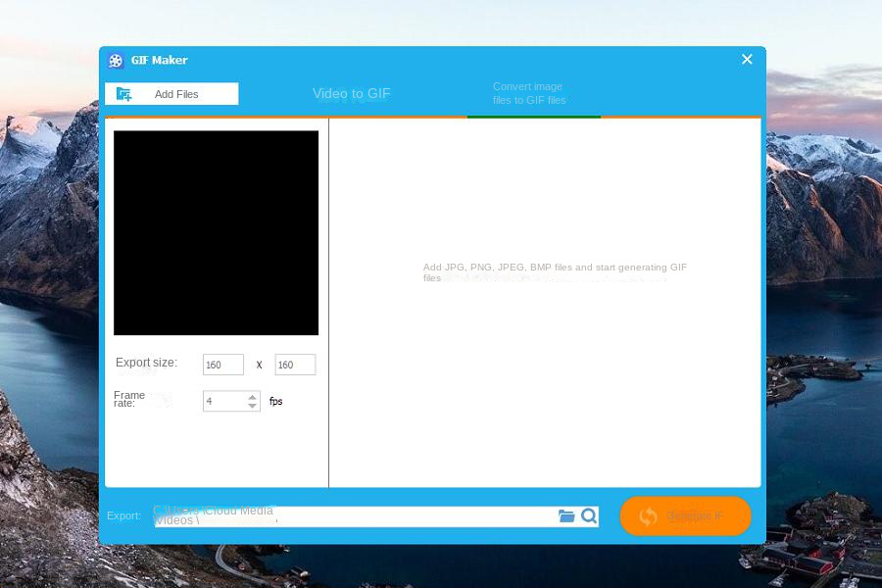Click the magnifier icon beside export field
Image resolution: width=882 pixels, height=588 pixels.
[x=588, y=515]
